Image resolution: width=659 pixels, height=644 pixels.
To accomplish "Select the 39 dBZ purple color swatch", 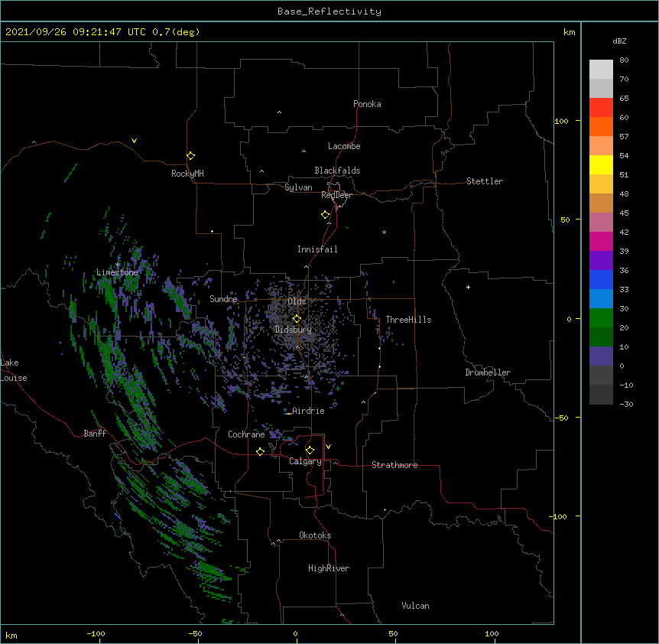I will coord(601,261).
